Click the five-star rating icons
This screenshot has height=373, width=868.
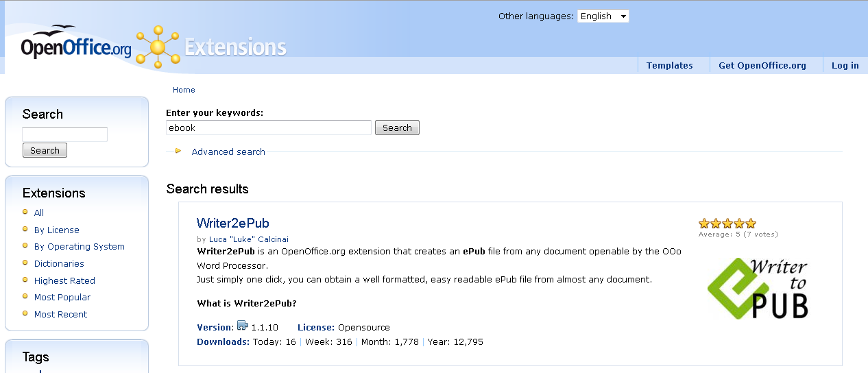727,224
